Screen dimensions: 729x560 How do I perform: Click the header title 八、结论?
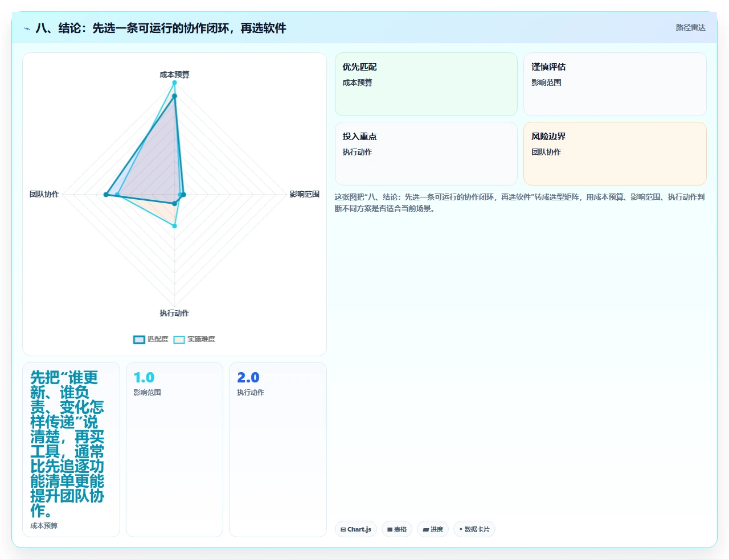161,28
